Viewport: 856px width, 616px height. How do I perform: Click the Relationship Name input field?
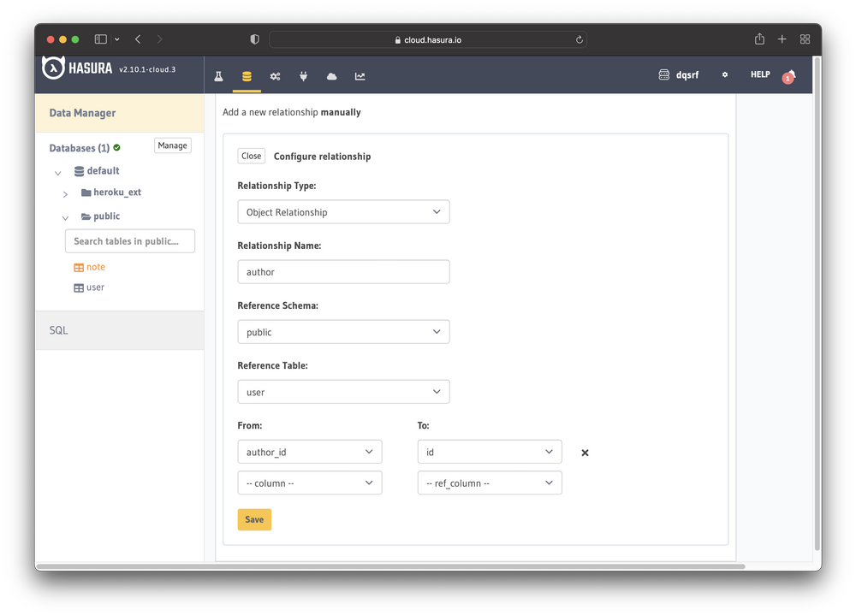point(342,271)
